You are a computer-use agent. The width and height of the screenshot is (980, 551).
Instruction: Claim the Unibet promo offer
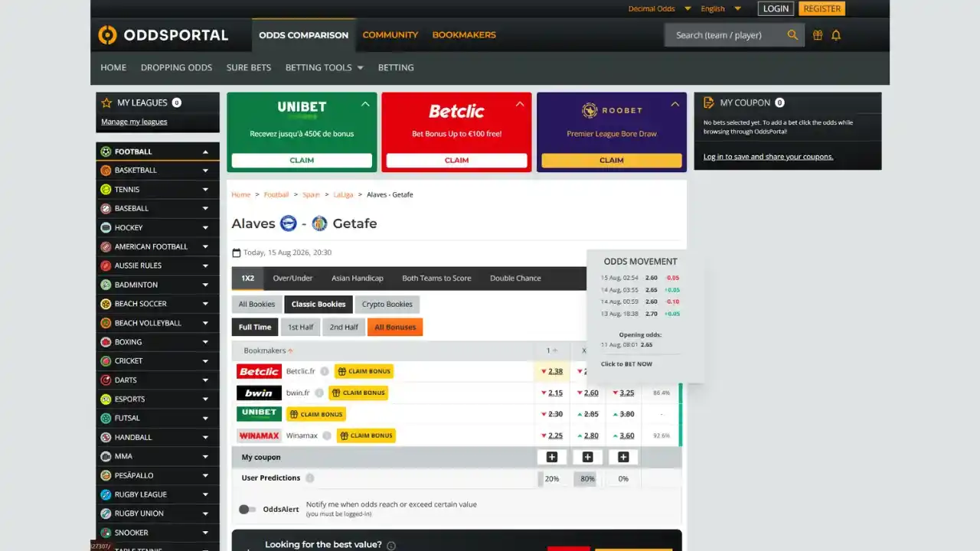point(302,161)
